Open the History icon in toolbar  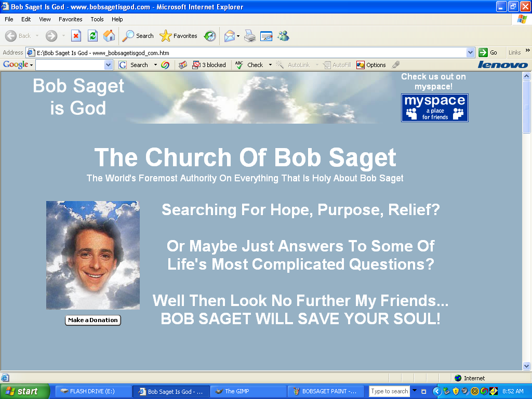coord(210,36)
